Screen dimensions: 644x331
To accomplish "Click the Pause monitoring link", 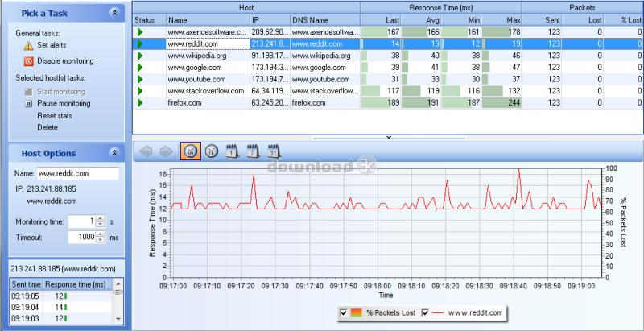I will coord(64,104).
